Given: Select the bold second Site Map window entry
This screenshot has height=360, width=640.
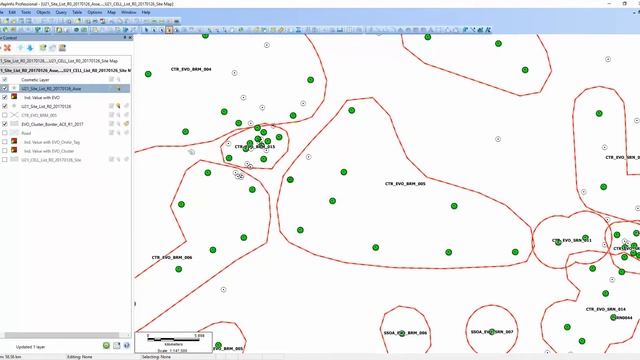Looking at the screenshot, I should click(65, 70).
